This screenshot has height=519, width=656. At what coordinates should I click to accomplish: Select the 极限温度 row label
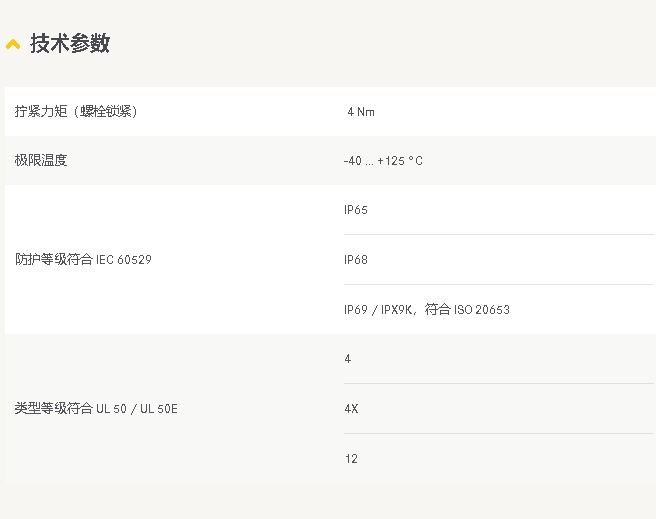(x=41, y=160)
